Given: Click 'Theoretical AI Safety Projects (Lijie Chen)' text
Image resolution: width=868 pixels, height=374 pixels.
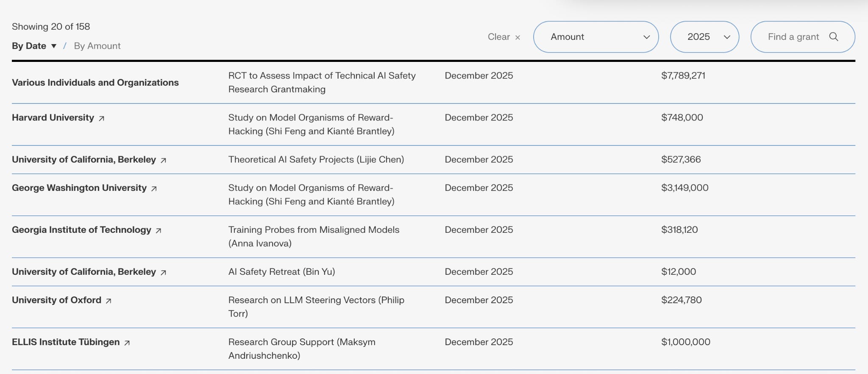Looking at the screenshot, I should point(316,159).
